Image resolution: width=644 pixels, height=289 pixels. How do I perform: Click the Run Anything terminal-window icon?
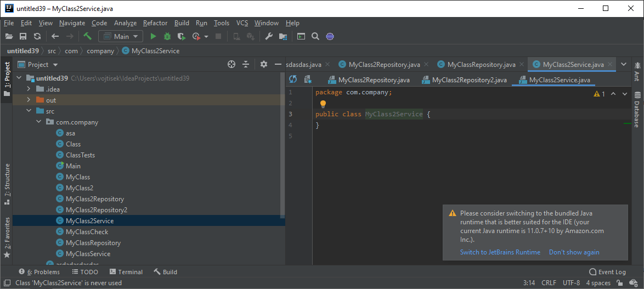click(302, 37)
